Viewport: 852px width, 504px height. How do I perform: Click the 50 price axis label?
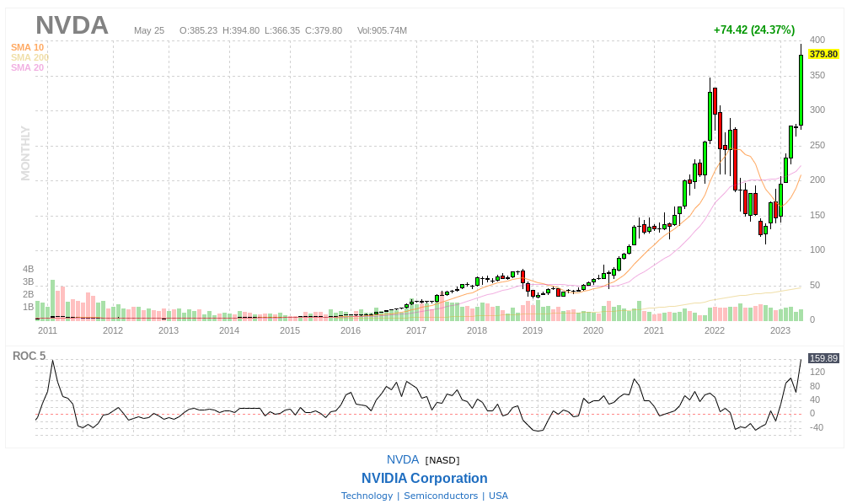815,286
